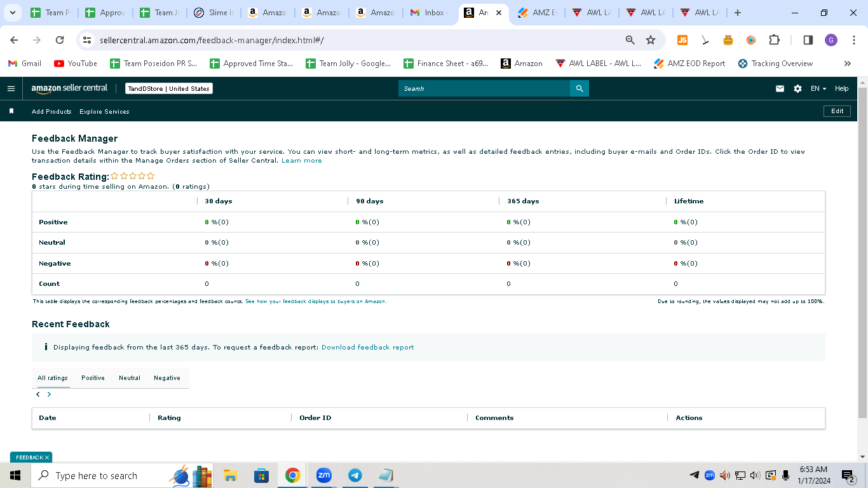
Task: Click the Edit button
Action: 837,111
